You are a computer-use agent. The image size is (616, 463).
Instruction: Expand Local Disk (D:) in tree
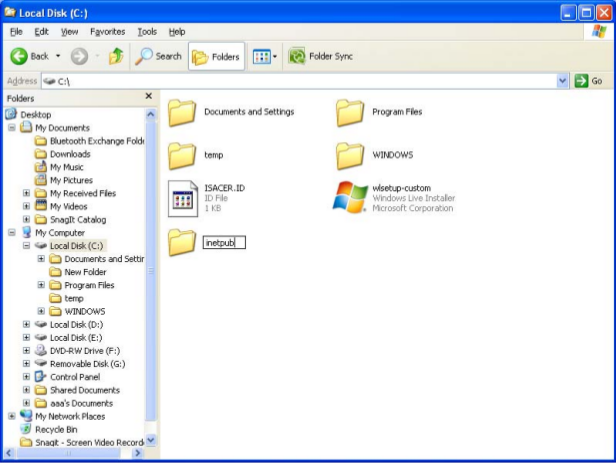click(x=27, y=324)
